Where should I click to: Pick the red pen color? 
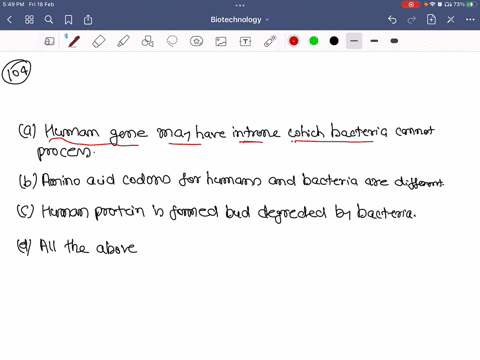[x=294, y=41]
